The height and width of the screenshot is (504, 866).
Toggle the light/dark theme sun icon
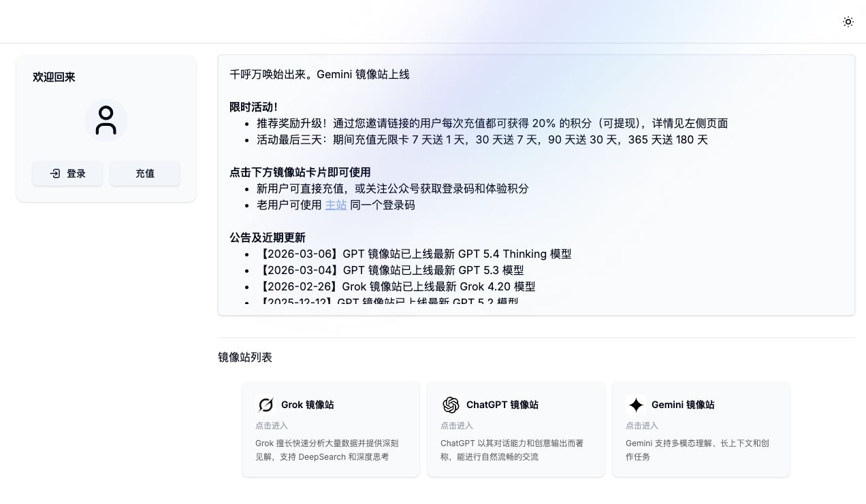click(x=848, y=22)
